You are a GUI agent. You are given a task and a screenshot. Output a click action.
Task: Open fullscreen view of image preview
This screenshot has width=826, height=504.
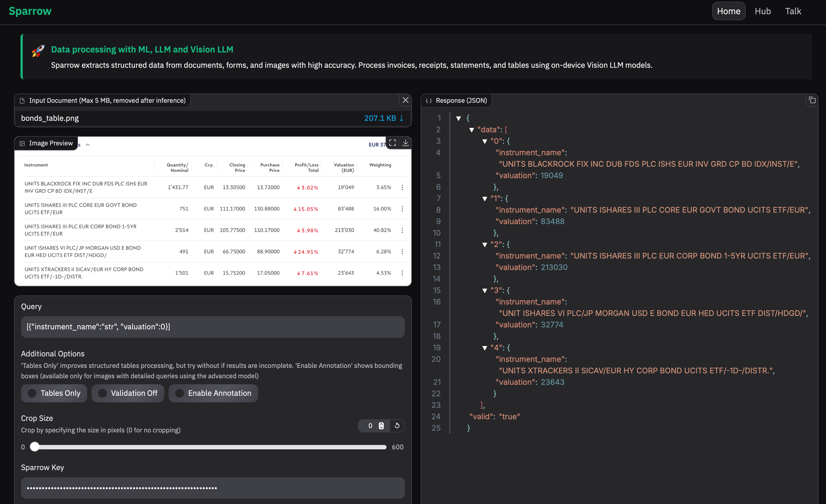tap(393, 143)
